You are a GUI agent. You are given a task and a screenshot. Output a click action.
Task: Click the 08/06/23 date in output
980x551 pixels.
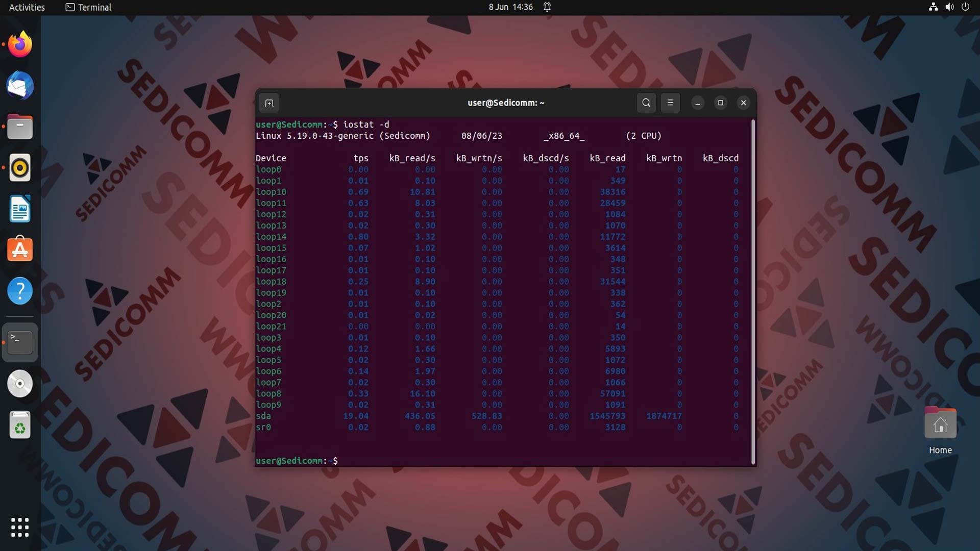(x=482, y=136)
